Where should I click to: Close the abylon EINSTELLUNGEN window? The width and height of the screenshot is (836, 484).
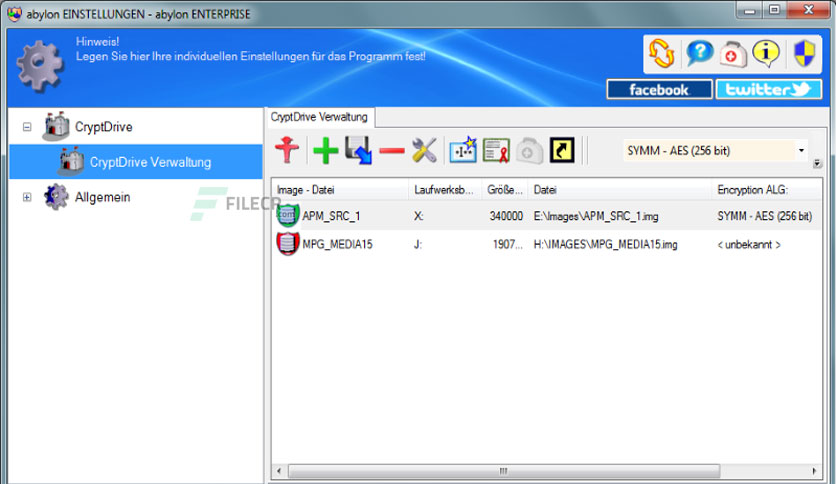[x=809, y=10]
